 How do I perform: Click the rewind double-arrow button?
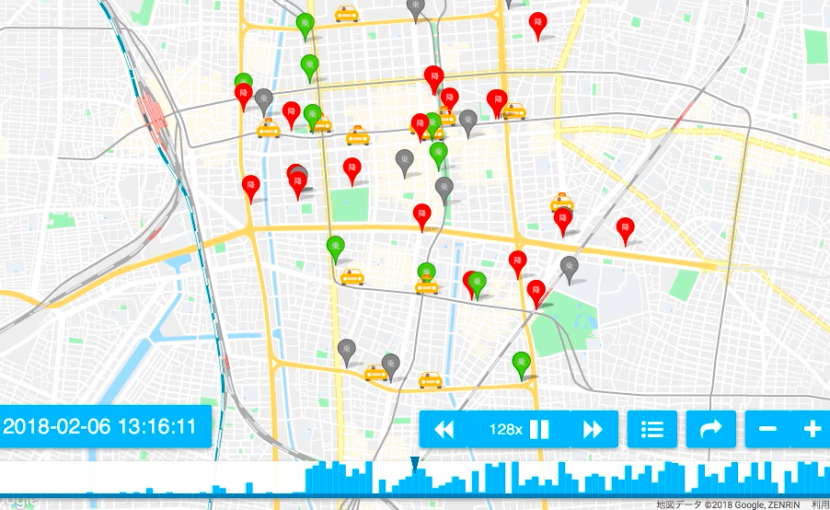[444, 430]
